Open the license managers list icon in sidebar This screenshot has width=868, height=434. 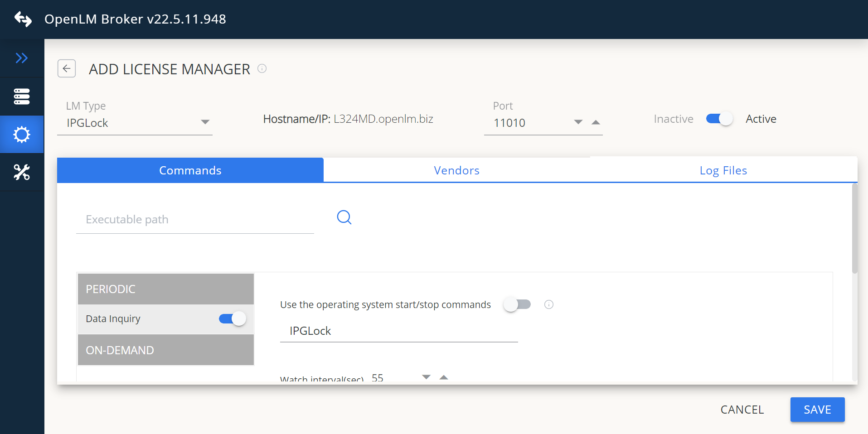pyautogui.click(x=21, y=96)
